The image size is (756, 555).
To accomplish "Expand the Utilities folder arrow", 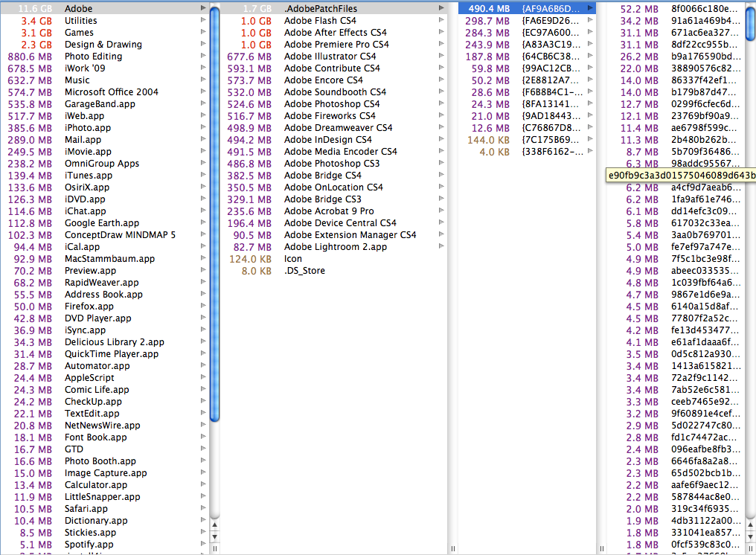I will tap(203, 20).
